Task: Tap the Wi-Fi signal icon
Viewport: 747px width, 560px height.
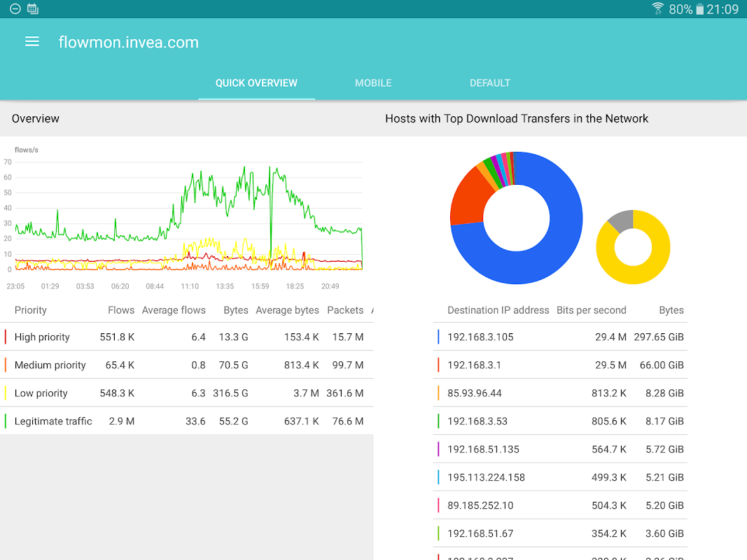Action: click(657, 8)
